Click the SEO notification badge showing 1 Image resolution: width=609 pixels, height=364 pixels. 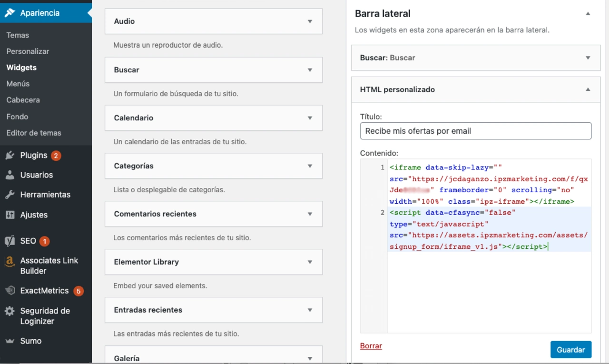click(x=44, y=241)
